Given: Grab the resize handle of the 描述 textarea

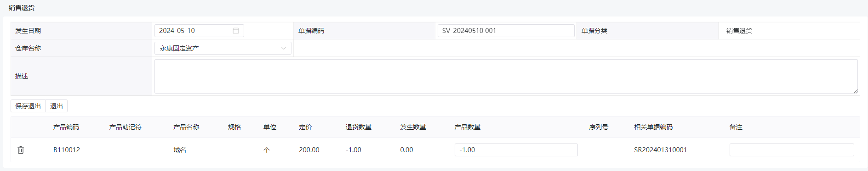Looking at the screenshot, I should pyautogui.click(x=855, y=91).
